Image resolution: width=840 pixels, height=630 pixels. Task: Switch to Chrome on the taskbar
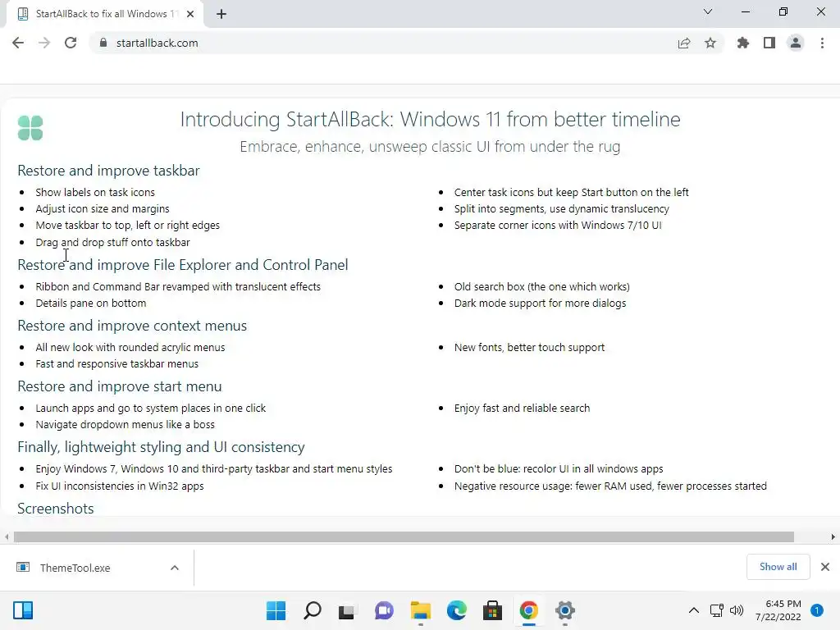click(x=529, y=610)
